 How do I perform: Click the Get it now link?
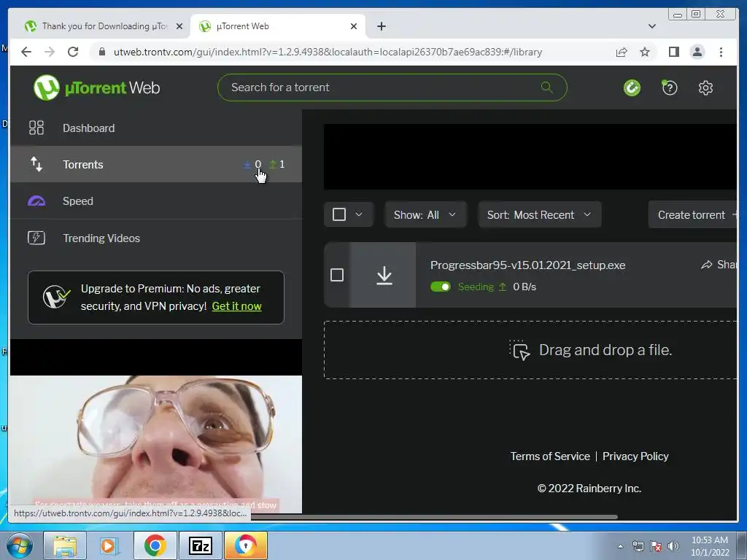pos(237,306)
